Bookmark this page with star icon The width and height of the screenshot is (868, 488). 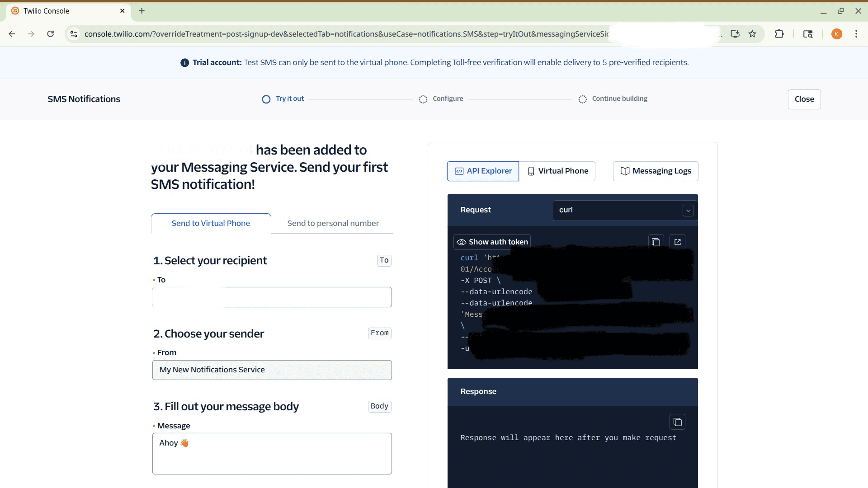[x=752, y=34]
